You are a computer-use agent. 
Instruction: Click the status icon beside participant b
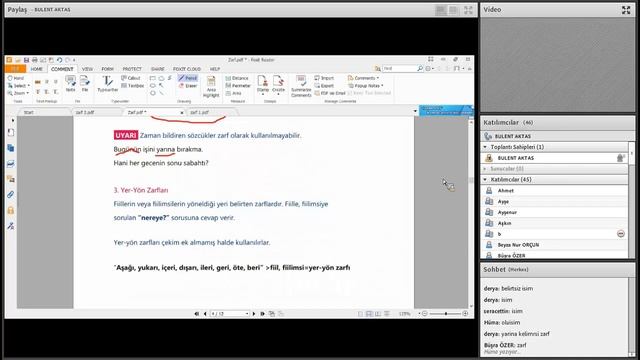621,234
